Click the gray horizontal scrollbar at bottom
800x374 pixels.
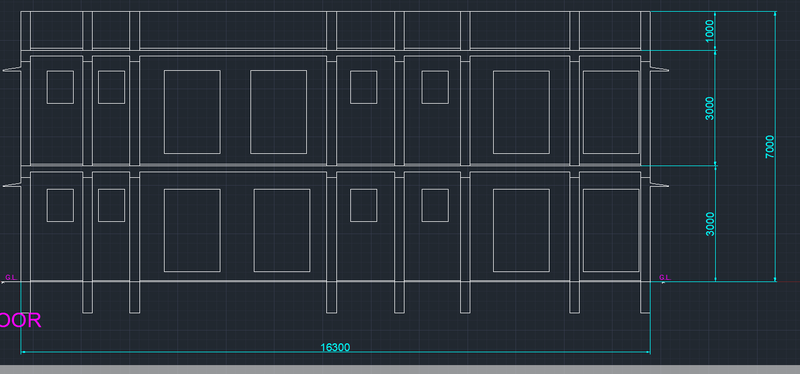(x=400, y=369)
